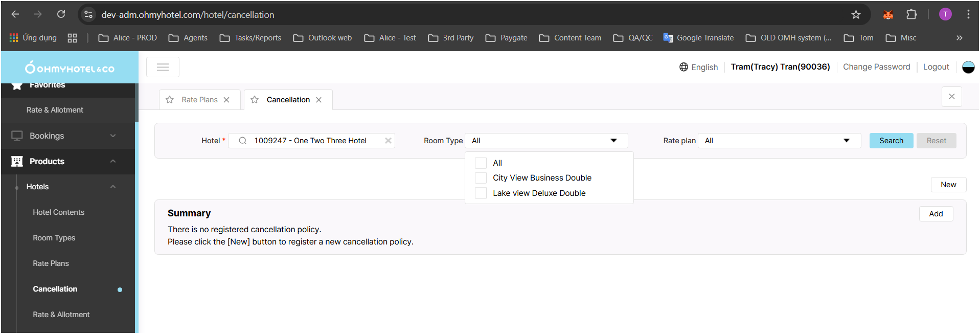
Task: Toggle the dark/light theme circle
Action: pos(968,67)
